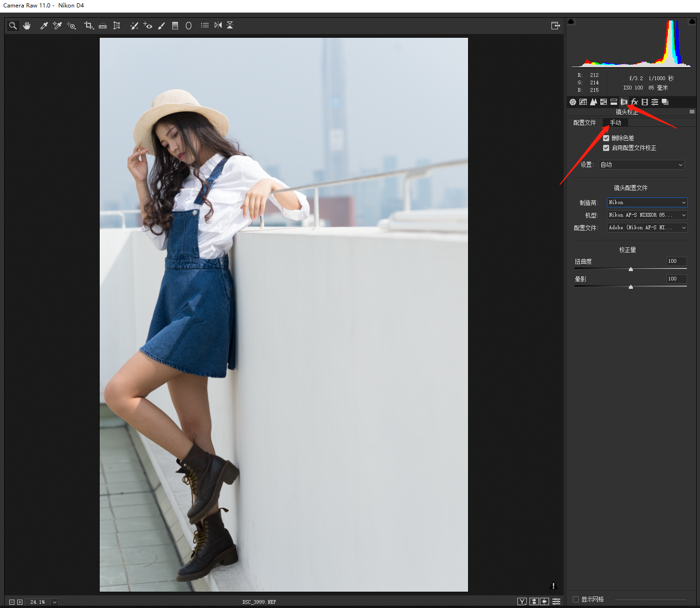Open the 机型 lens model dropdown
This screenshot has width=700, height=608.
point(646,215)
